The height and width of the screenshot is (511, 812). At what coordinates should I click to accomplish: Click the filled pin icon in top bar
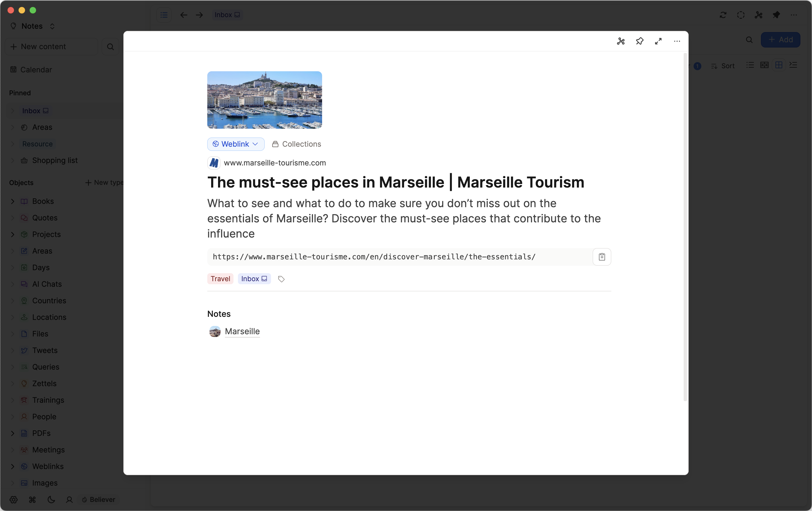pyautogui.click(x=776, y=15)
